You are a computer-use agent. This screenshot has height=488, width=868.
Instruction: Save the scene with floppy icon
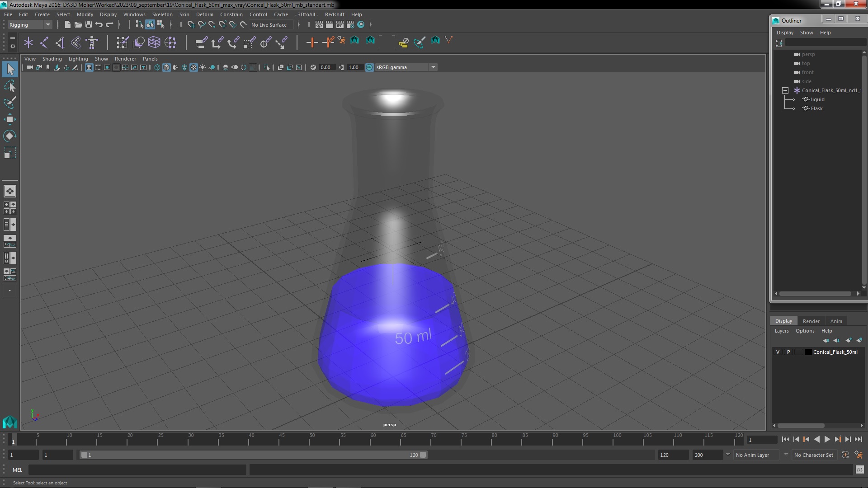[89, 24]
